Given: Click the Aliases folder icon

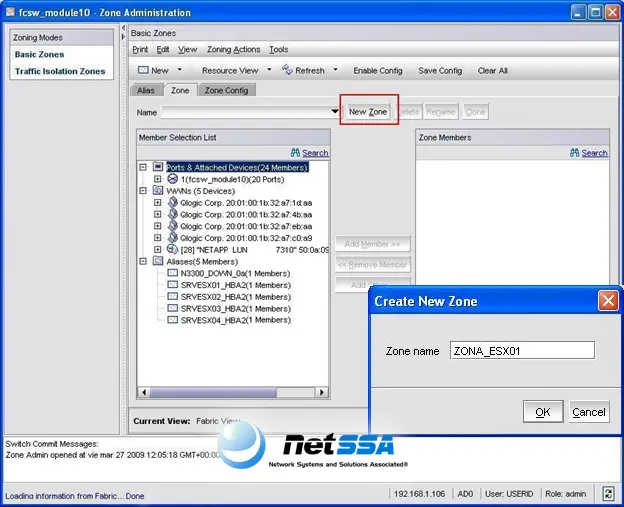Looking at the screenshot, I should tap(158, 261).
